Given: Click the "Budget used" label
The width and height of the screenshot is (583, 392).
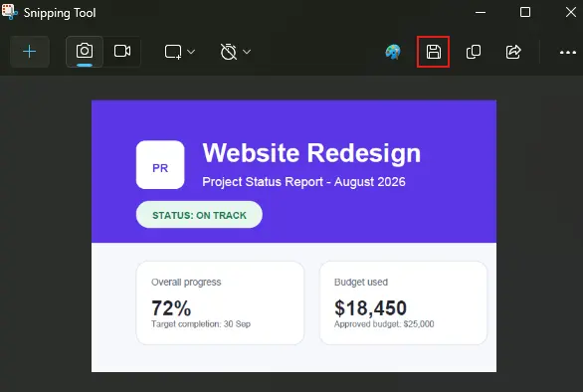Looking at the screenshot, I should point(361,282).
